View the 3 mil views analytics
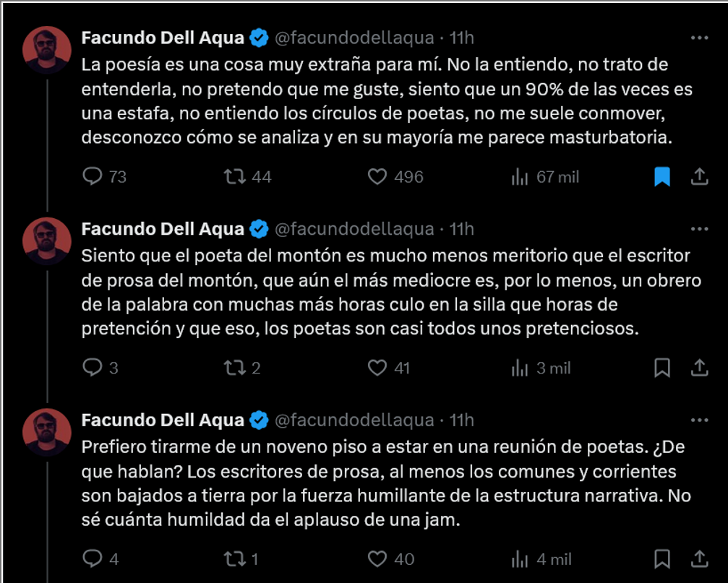Screen dimensions: 728x583 (520, 368)
